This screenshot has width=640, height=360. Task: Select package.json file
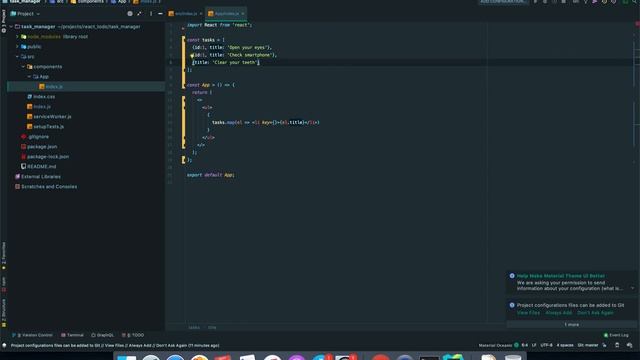[x=39, y=147]
